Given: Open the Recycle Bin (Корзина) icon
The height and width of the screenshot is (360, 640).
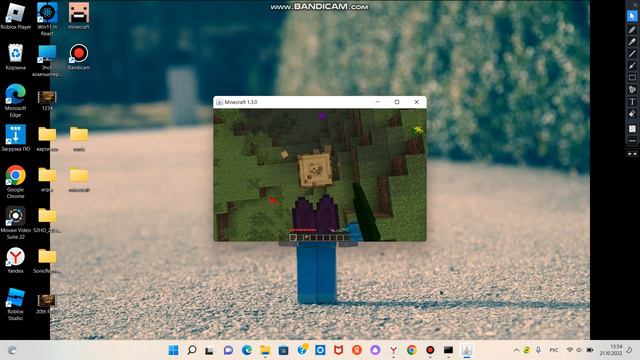Looking at the screenshot, I should coord(16,56).
